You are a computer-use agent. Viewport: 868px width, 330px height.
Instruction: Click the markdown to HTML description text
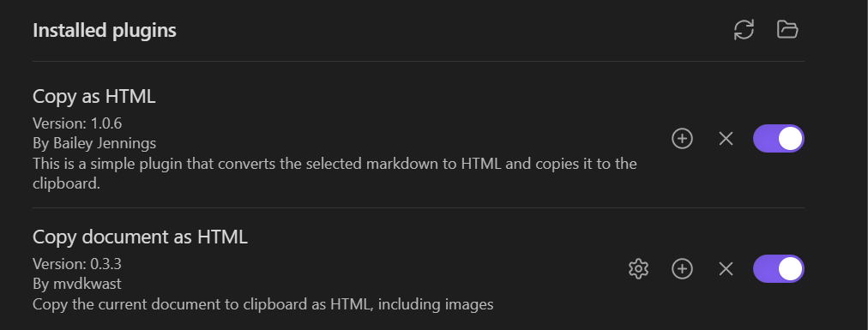pos(335,173)
